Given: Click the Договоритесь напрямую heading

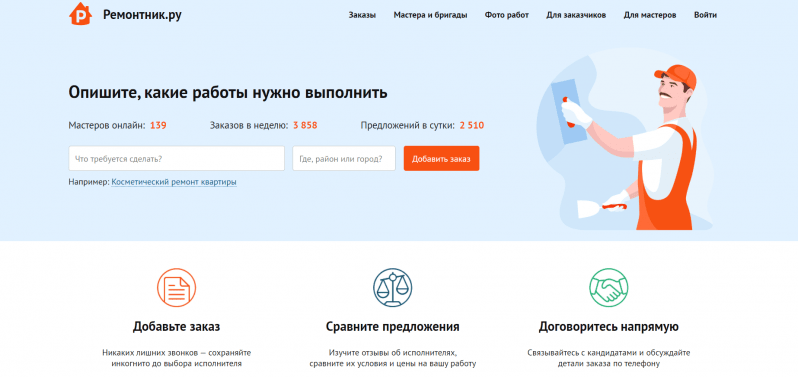Looking at the screenshot, I should pos(609,327).
